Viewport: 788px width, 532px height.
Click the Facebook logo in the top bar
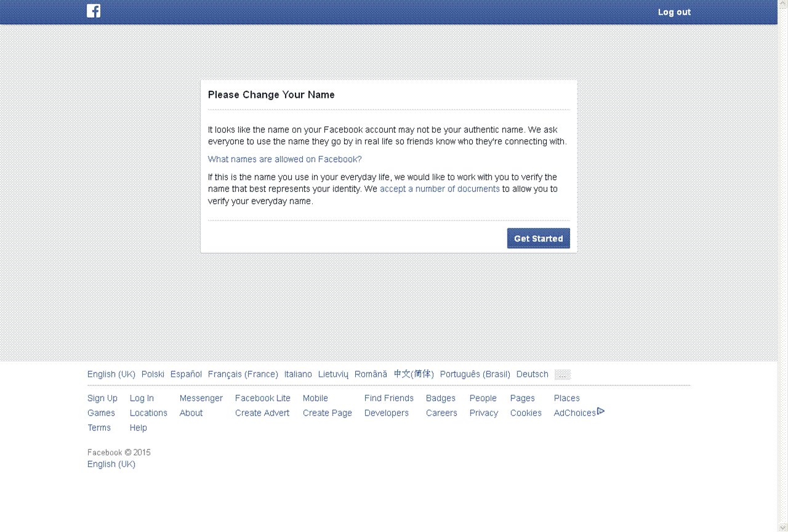pyautogui.click(x=94, y=10)
